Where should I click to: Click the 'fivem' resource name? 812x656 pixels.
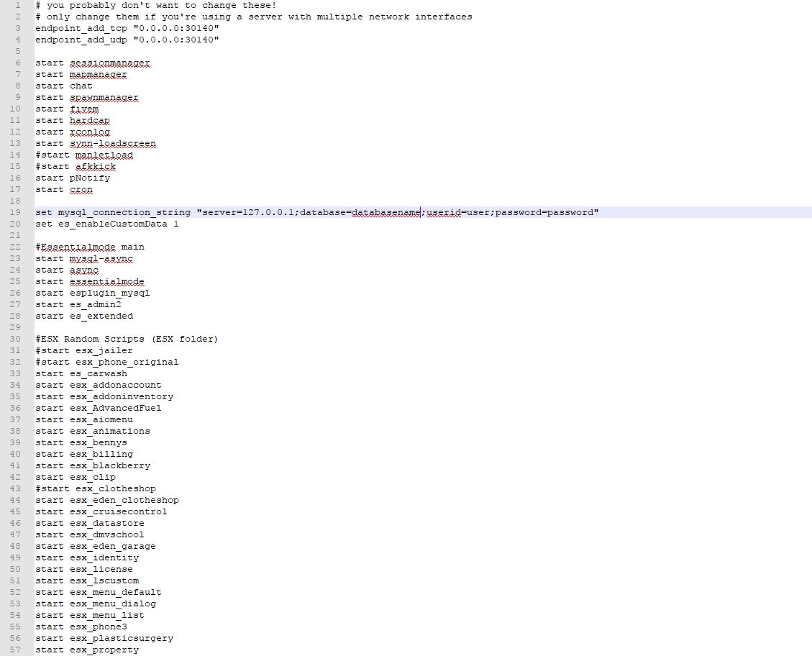pos(84,109)
